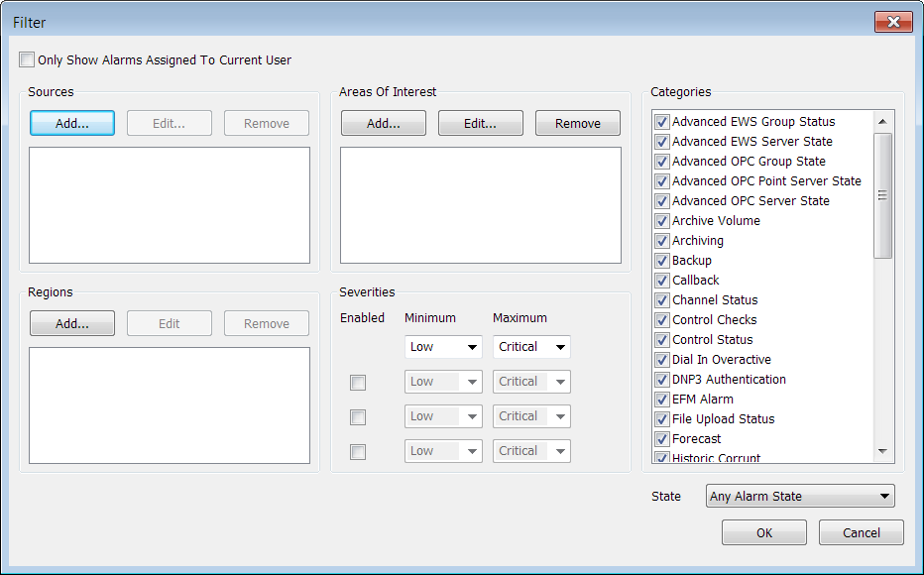Click Add button under Areas Of Interest
The image size is (924, 575).
[383, 123]
